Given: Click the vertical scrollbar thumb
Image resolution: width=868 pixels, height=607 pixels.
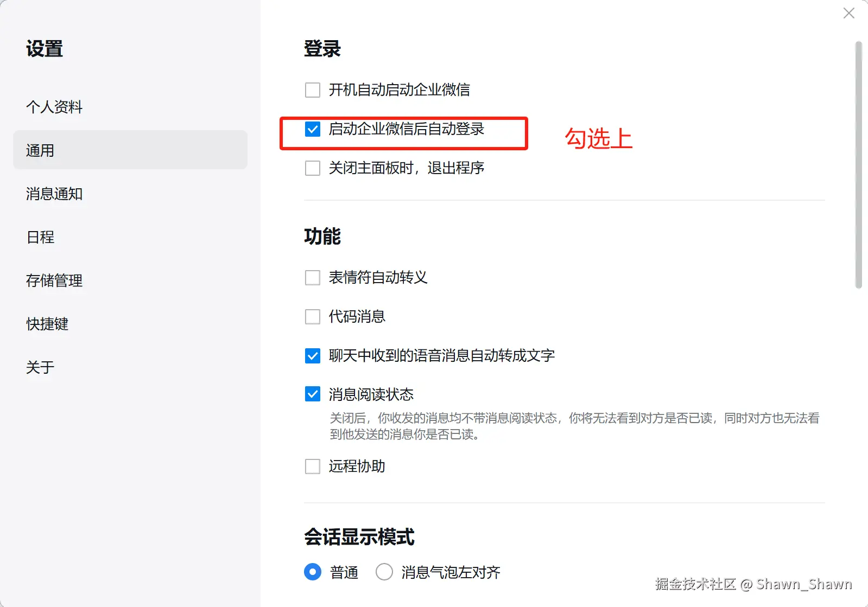Looking at the screenshot, I should 858,165.
